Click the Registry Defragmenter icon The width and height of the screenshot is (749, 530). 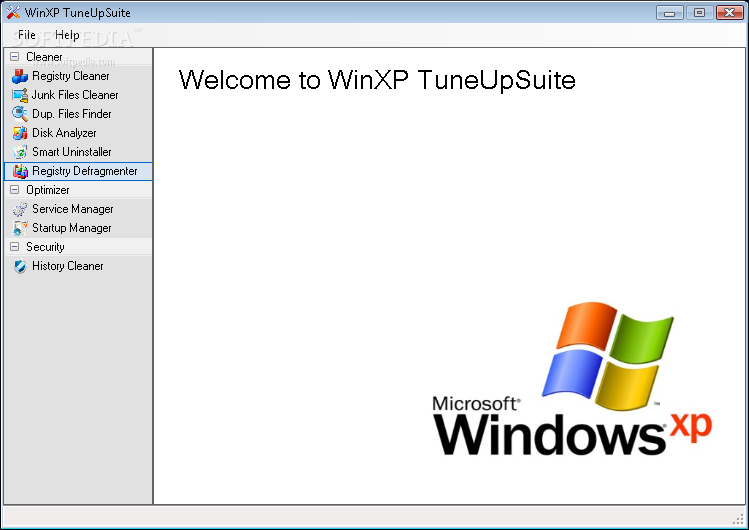[20, 171]
